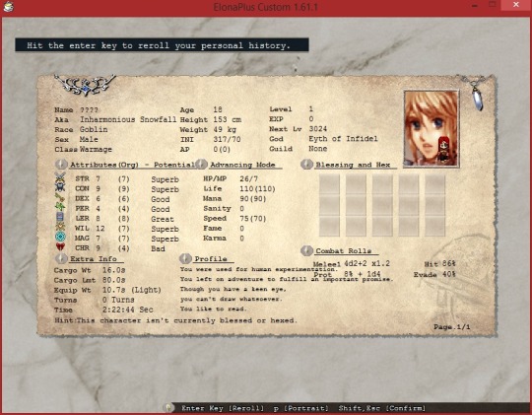Close the ElonaPlus Custom window
532x415 pixels.
click(x=516, y=5)
